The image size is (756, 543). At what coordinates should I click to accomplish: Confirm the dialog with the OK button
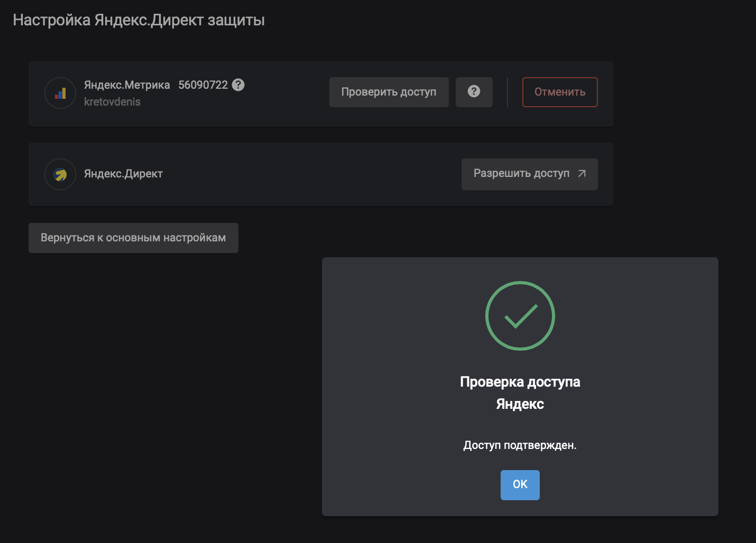tap(520, 484)
